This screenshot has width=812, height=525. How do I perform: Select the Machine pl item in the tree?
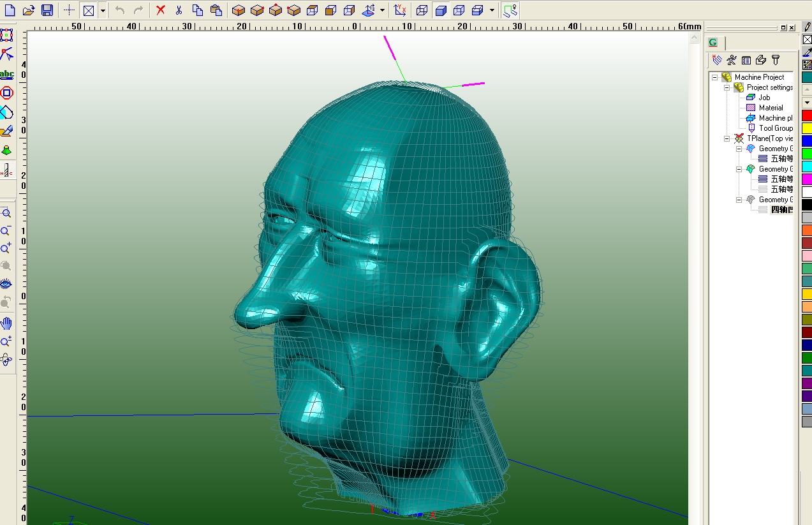[x=776, y=118]
